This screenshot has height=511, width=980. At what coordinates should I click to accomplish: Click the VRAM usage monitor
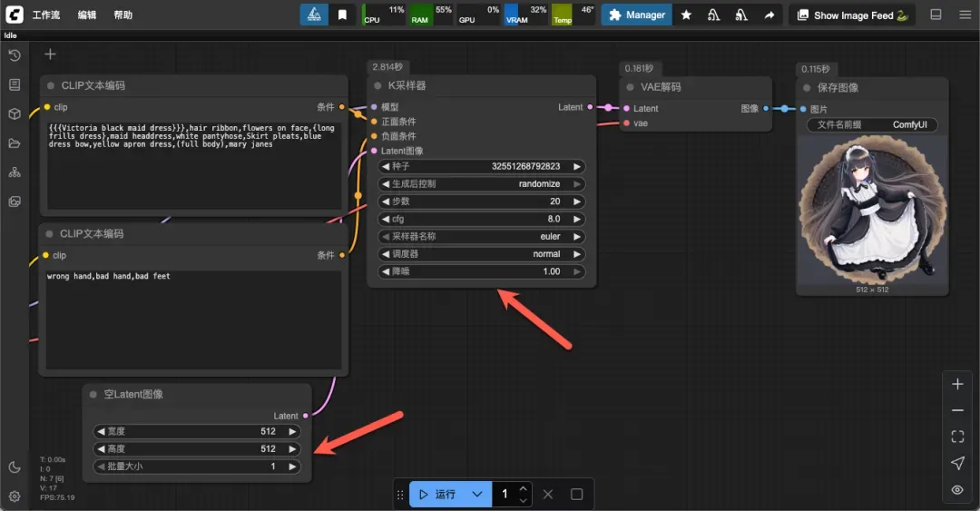pos(525,15)
